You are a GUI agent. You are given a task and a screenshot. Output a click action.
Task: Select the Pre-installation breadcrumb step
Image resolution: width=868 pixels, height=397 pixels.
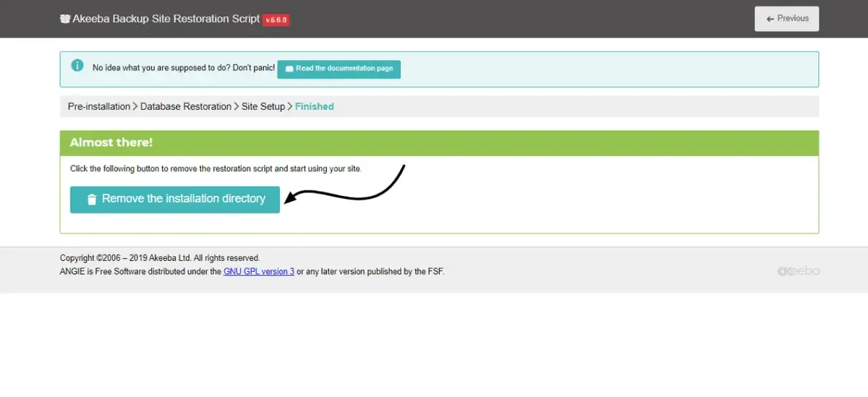pyautogui.click(x=99, y=106)
